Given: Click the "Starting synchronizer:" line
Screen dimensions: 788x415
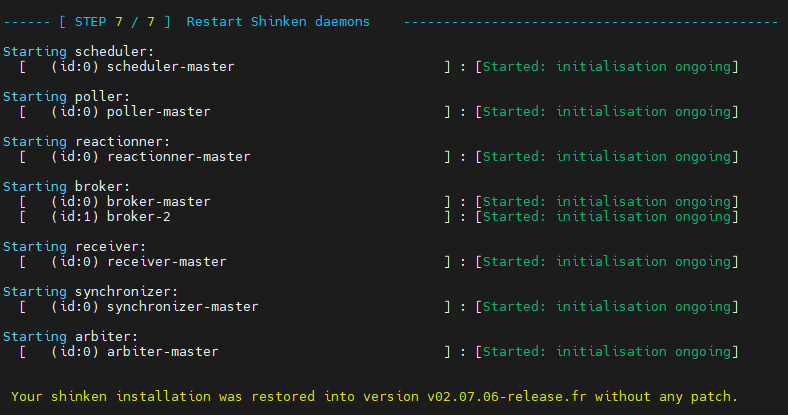Looking at the screenshot, I should pos(95,291).
